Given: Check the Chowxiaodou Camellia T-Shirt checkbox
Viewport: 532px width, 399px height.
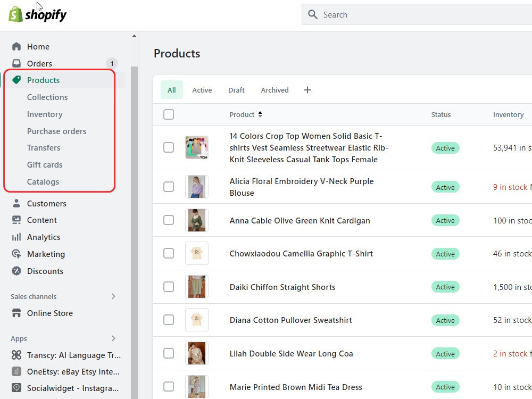Looking at the screenshot, I should tap(169, 253).
